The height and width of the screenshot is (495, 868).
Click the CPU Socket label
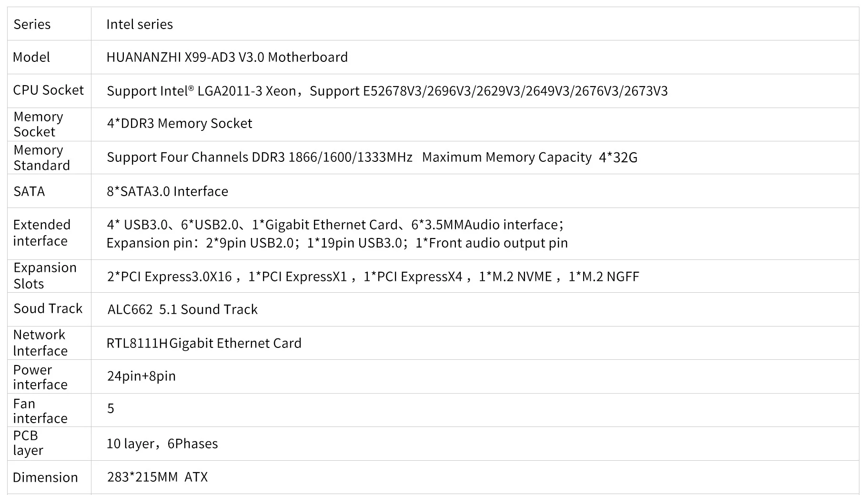tap(48, 90)
